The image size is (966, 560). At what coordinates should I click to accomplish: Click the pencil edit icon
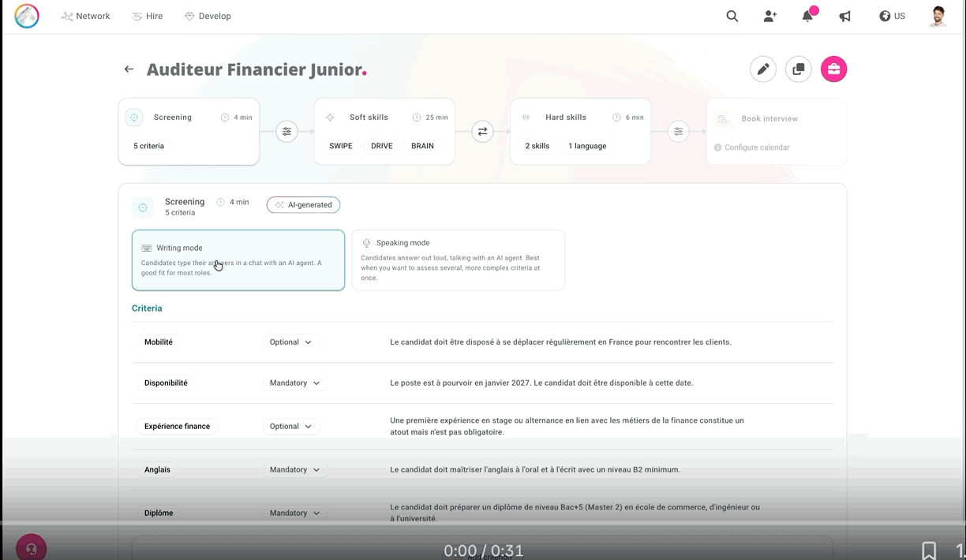pyautogui.click(x=763, y=69)
